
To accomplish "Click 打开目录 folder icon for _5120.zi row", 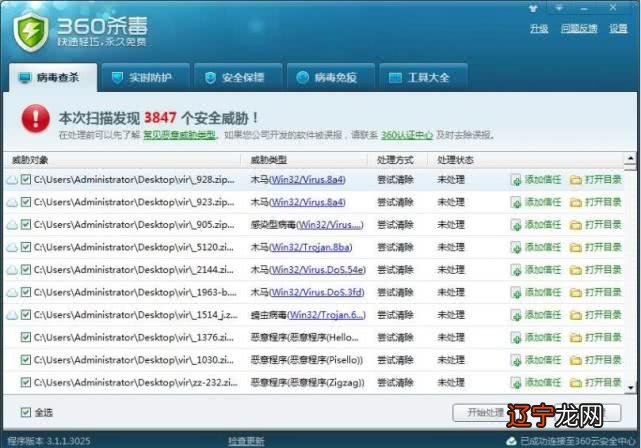I will 576,247.
